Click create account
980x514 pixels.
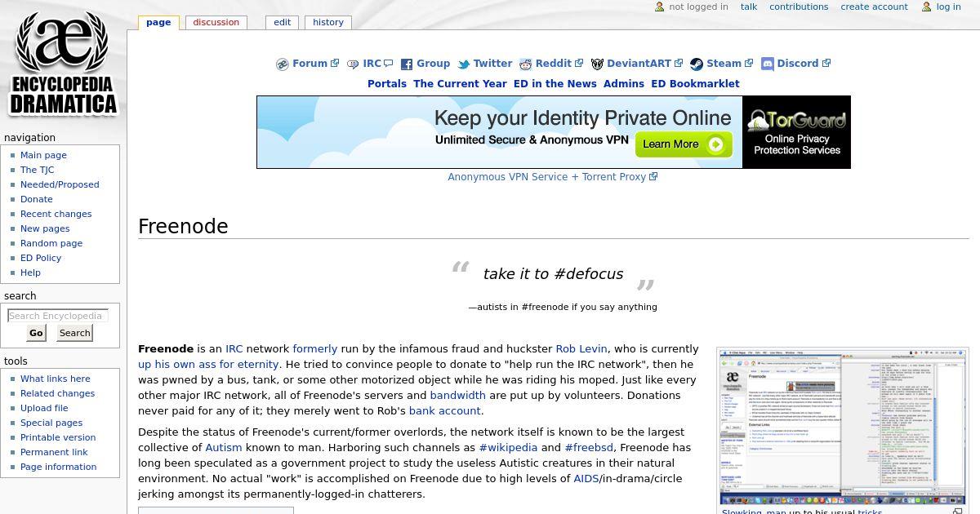(874, 7)
